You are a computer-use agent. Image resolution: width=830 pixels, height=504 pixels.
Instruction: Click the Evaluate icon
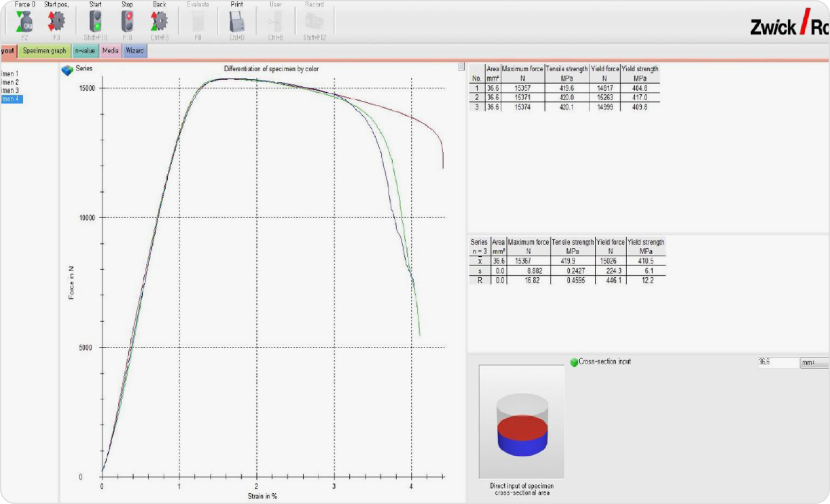pos(198,22)
